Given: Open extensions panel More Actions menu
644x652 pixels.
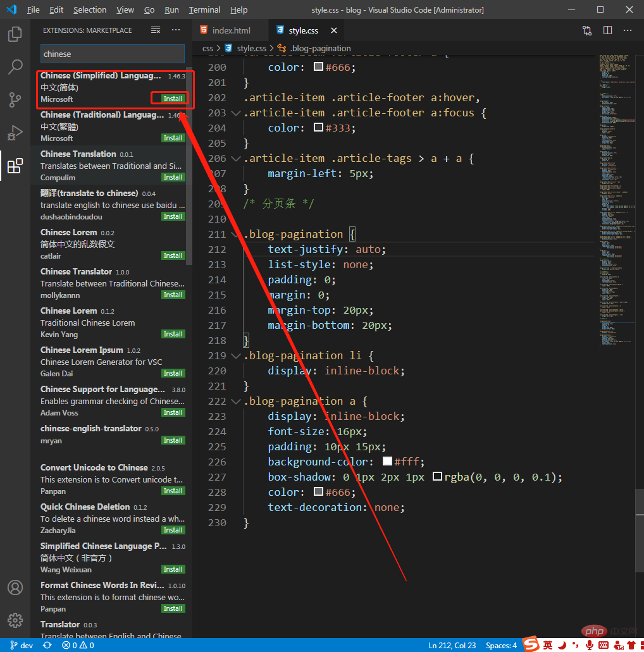Looking at the screenshot, I should pos(176,30).
